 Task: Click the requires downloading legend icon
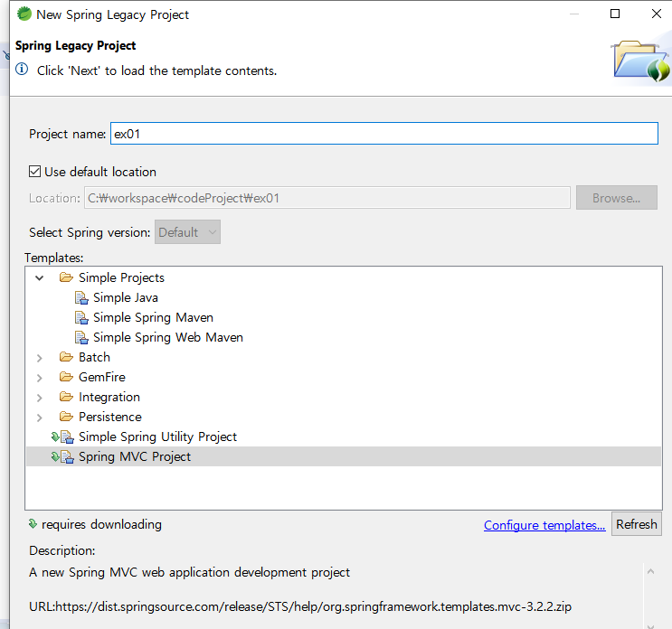click(x=33, y=523)
